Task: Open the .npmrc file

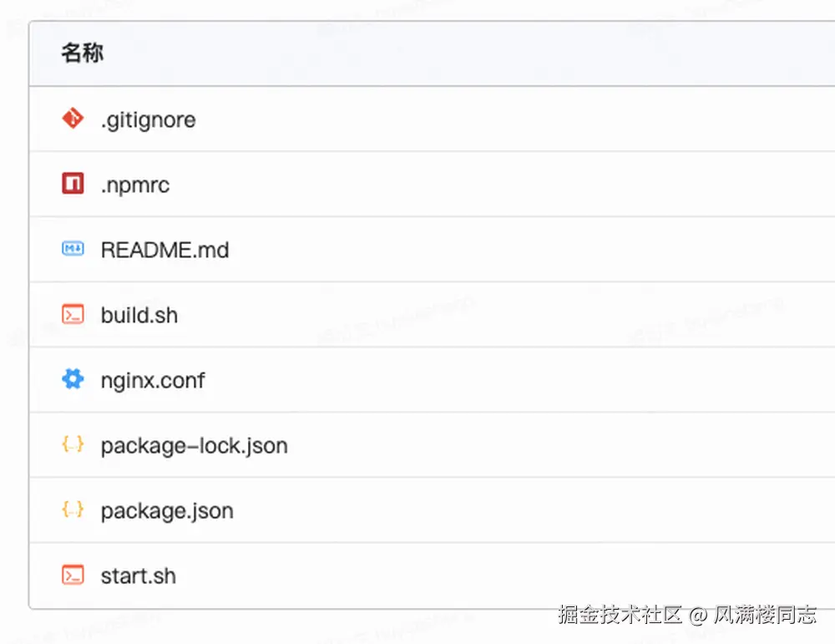Action: click(x=134, y=185)
